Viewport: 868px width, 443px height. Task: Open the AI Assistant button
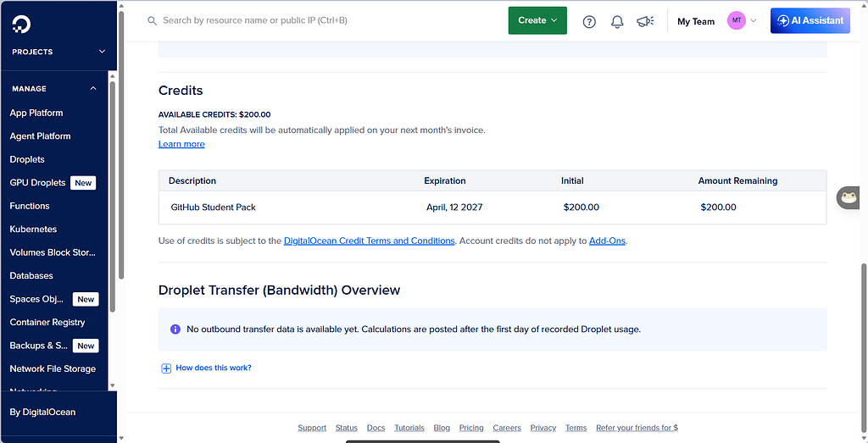tap(810, 20)
